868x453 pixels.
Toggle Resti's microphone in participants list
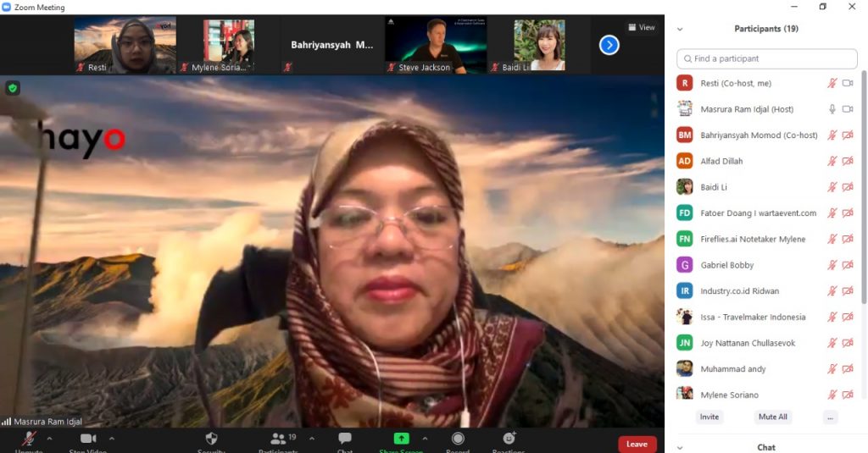tap(832, 83)
